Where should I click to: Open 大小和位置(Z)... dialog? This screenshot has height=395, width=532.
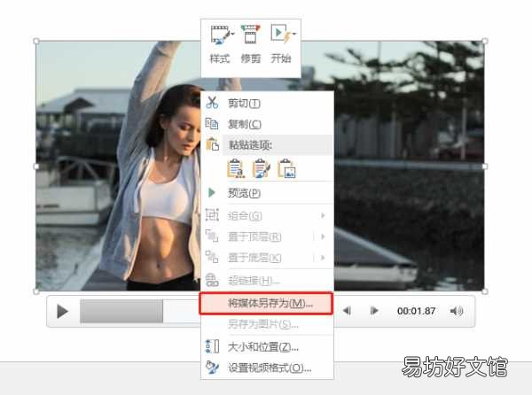tap(268, 346)
